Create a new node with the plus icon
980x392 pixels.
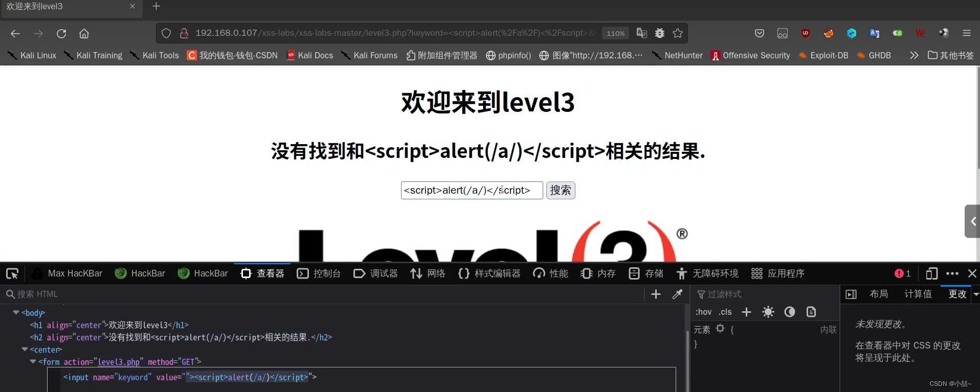656,294
